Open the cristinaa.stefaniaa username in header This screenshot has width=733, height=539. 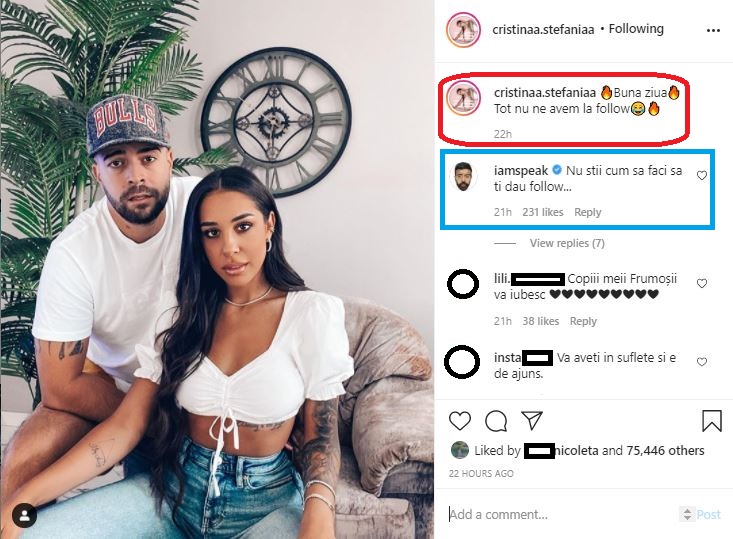pos(543,29)
